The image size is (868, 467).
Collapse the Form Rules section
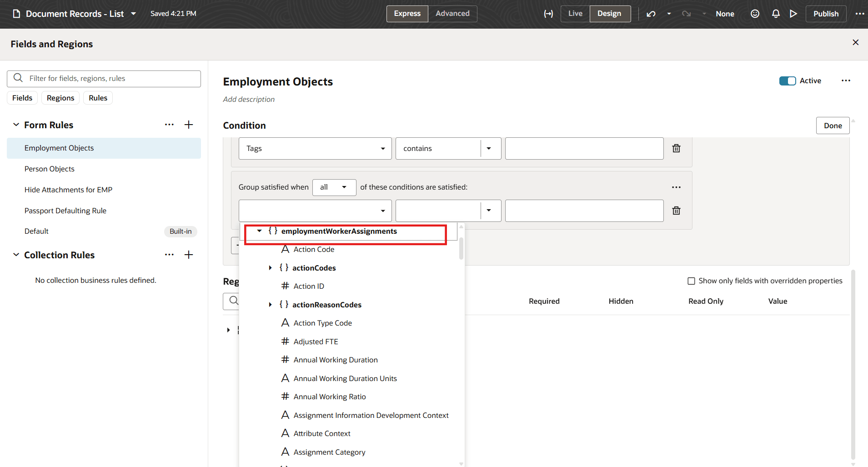pyautogui.click(x=16, y=125)
